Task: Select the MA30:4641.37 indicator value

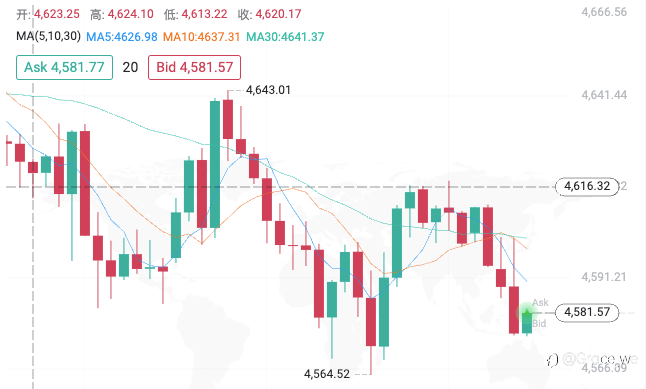Action: [x=285, y=37]
